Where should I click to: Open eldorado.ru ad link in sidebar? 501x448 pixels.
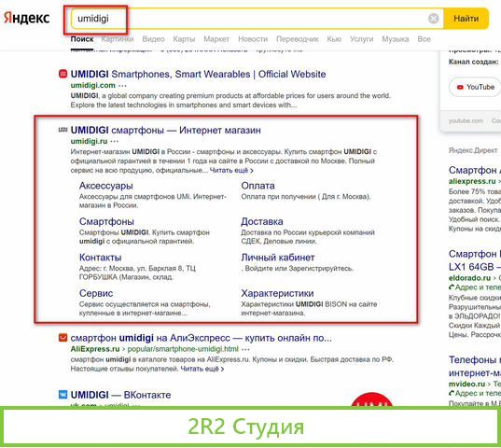coord(469,278)
